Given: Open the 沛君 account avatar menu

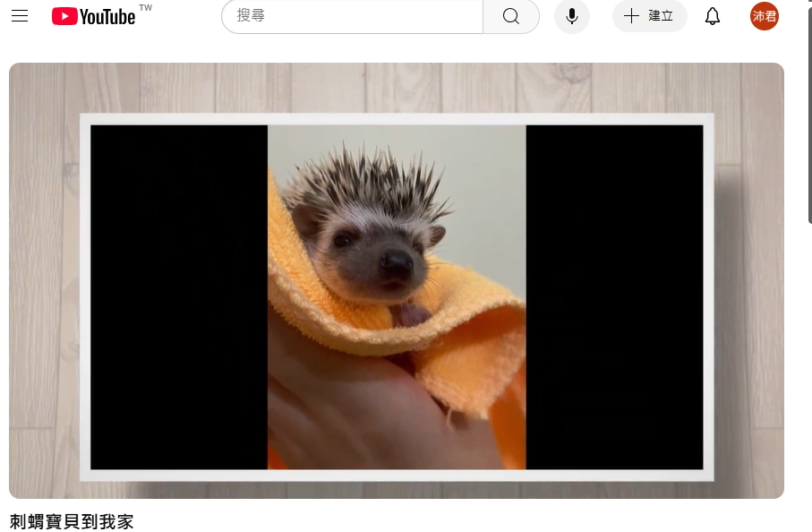Looking at the screenshot, I should click(765, 16).
